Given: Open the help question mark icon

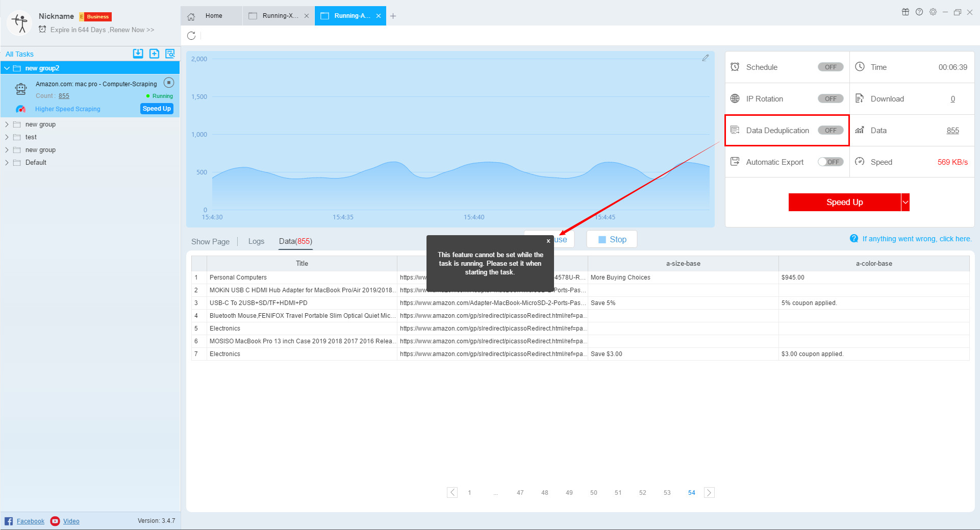Looking at the screenshot, I should click(919, 12).
